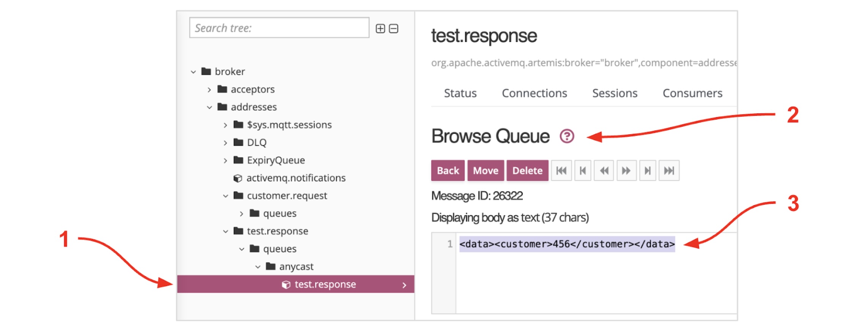Switch to the Connections tab
The image size is (868, 327).
534,93
